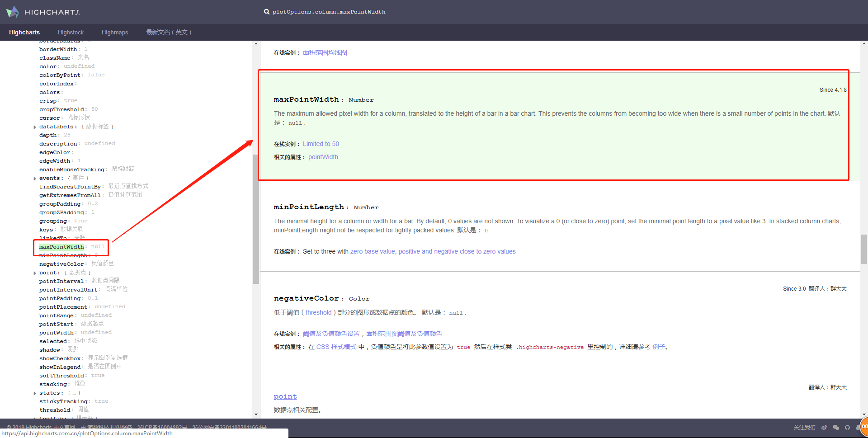The width and height of the screenshot is (868, 438).
Task: Click the threshold link in negativeColor
Action: pyautogui.click(x=318, y=312)
